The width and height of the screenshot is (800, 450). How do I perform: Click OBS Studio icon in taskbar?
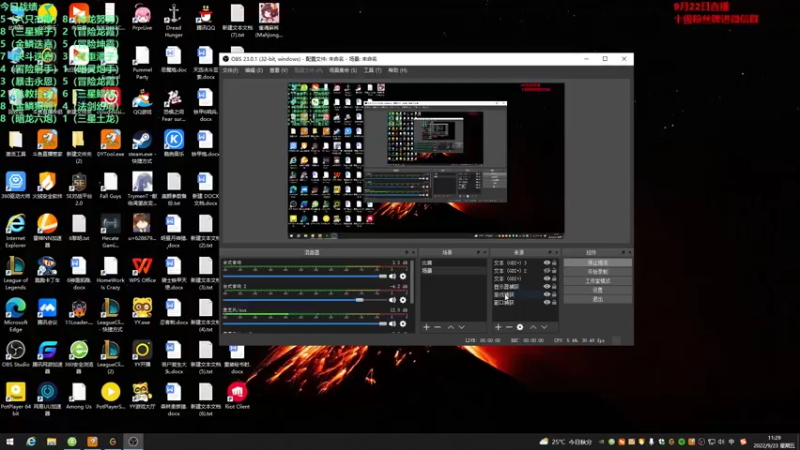pos(135,441)
